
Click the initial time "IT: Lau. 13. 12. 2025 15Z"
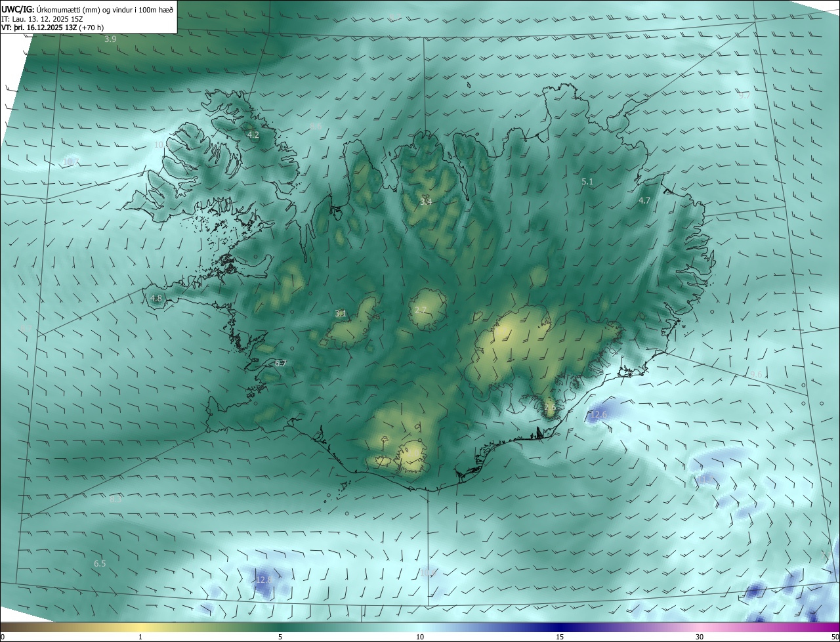point(41,19)
